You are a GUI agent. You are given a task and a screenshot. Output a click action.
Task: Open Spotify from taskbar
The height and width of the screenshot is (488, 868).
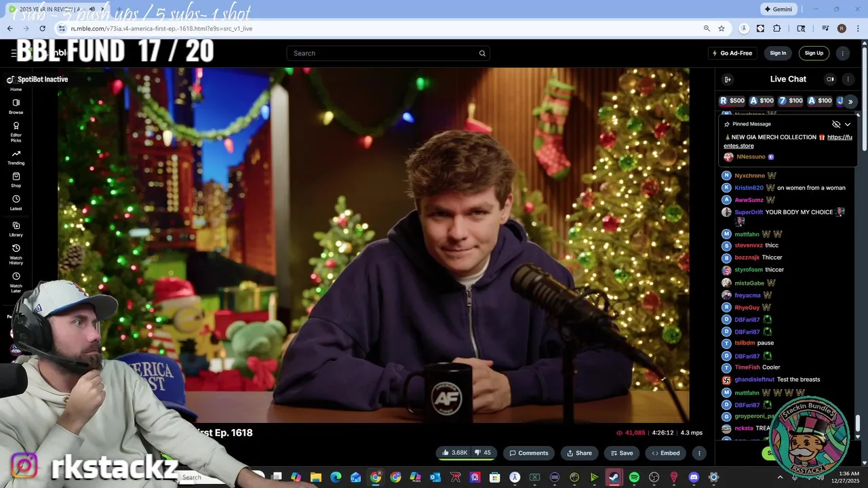pos(634,477)
